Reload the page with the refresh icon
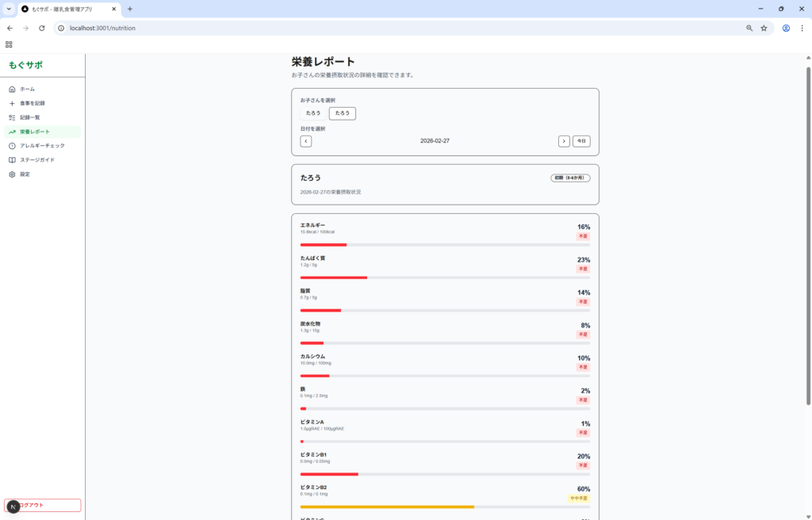 coord(42,28)
